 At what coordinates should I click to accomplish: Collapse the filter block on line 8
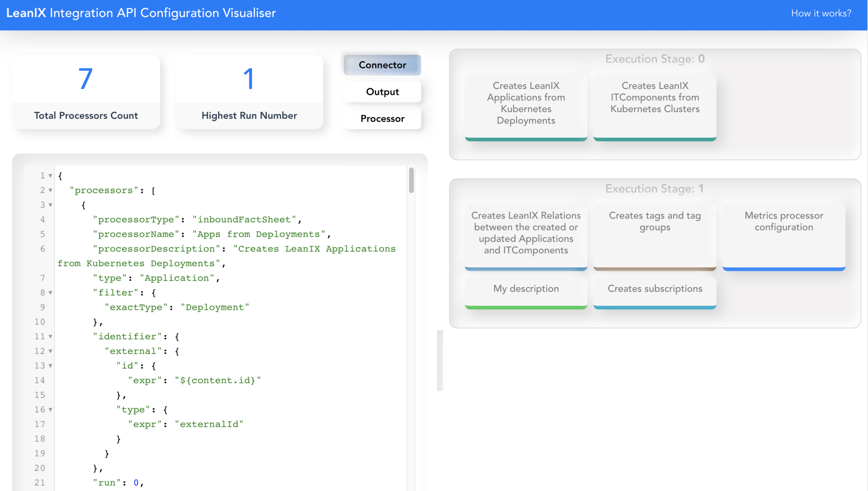point(50,293)
